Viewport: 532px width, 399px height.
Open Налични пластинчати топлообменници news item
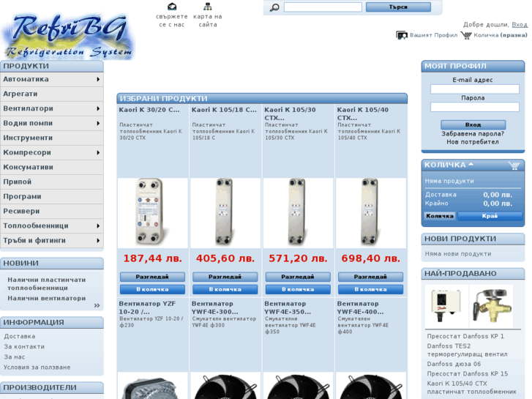(47, 284)
